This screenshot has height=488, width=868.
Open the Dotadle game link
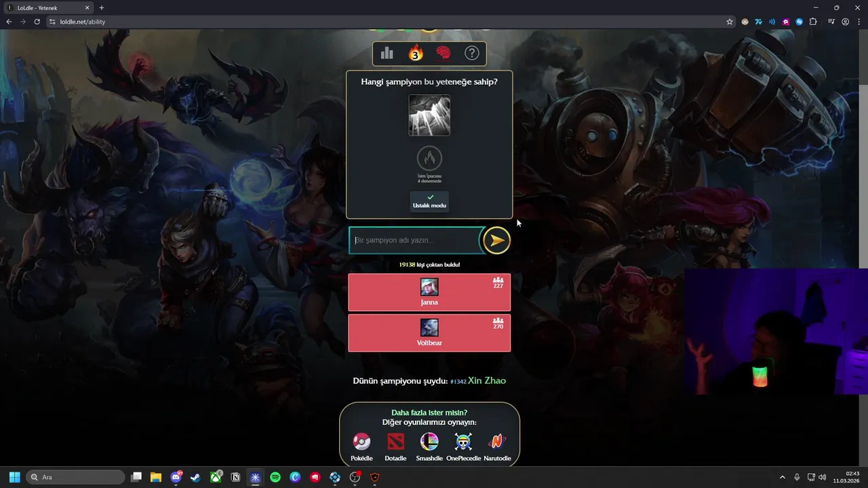click(x=395, y=447)
